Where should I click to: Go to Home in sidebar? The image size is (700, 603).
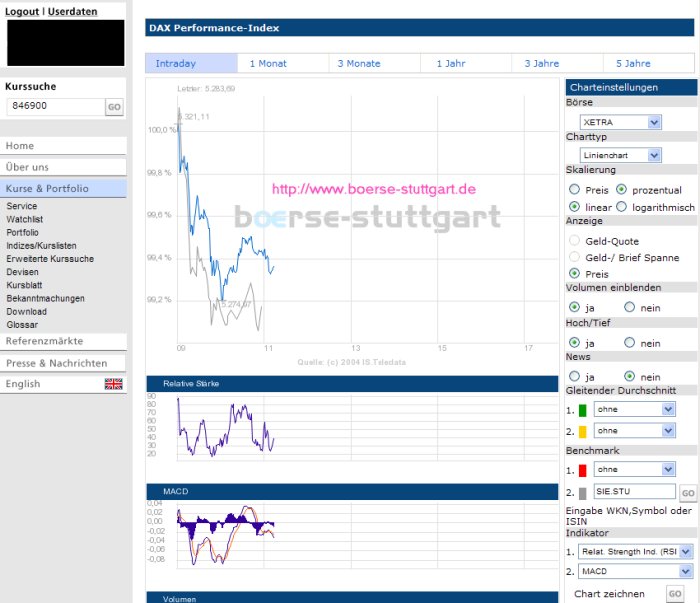[63, 146]
